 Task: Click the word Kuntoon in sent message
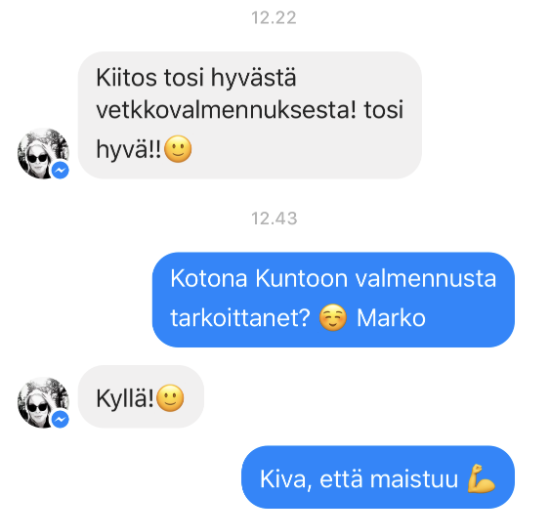pyautogui.click(x=302, y=279)
